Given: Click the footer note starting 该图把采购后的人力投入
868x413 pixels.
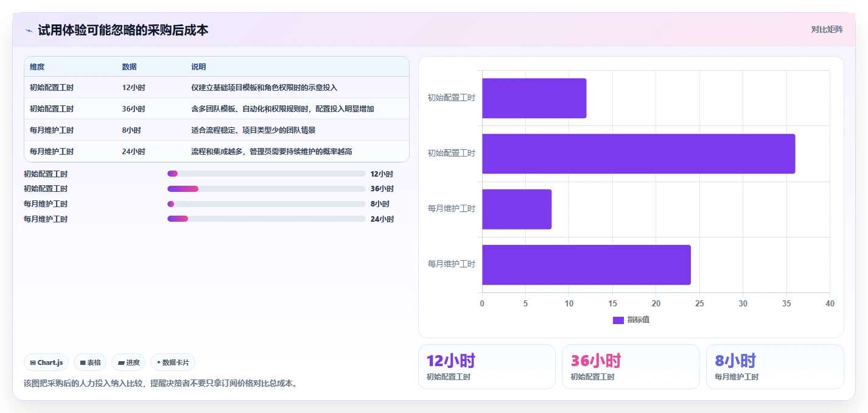Looking at the screenshot, I should [x=161, y=384].
